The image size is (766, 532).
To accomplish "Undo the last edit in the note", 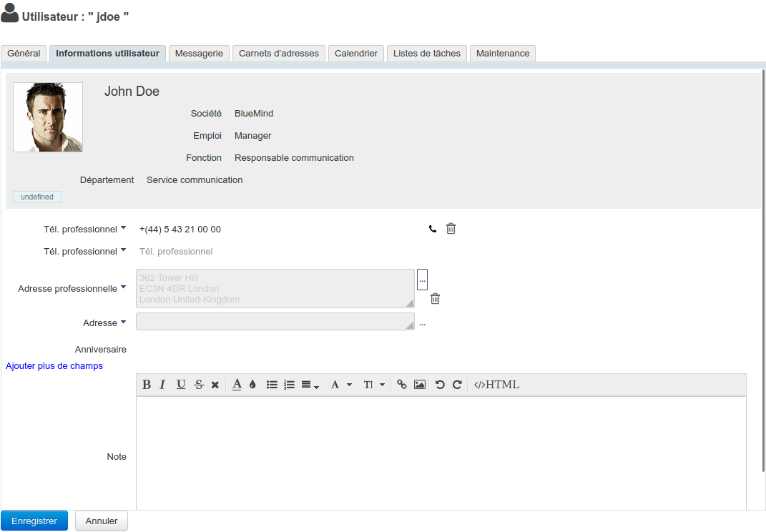I will (440, 385).
